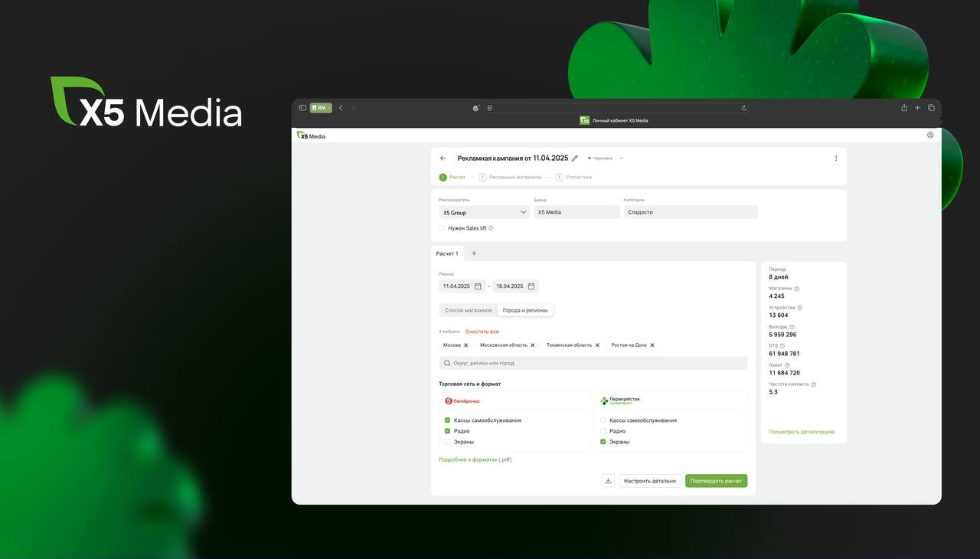Show the Sales lift help tooltip icon
Image resolution: width=980 pixels, height=559 pixels.
pos(491,228)
